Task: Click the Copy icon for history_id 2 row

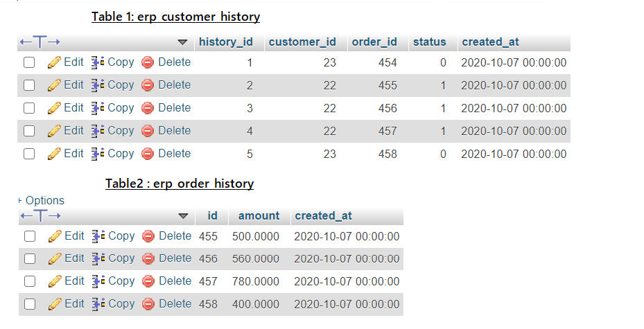Action: click(97, 85)
